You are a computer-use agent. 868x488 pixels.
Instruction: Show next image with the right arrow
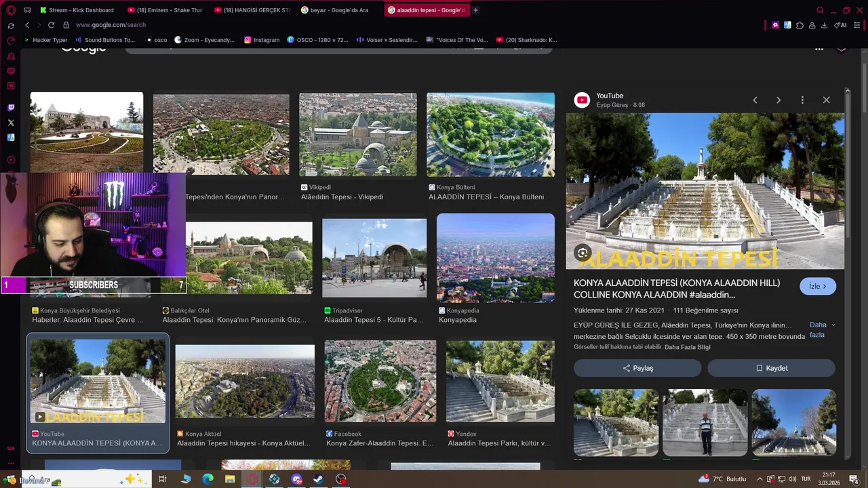click(x=778, y=100)
